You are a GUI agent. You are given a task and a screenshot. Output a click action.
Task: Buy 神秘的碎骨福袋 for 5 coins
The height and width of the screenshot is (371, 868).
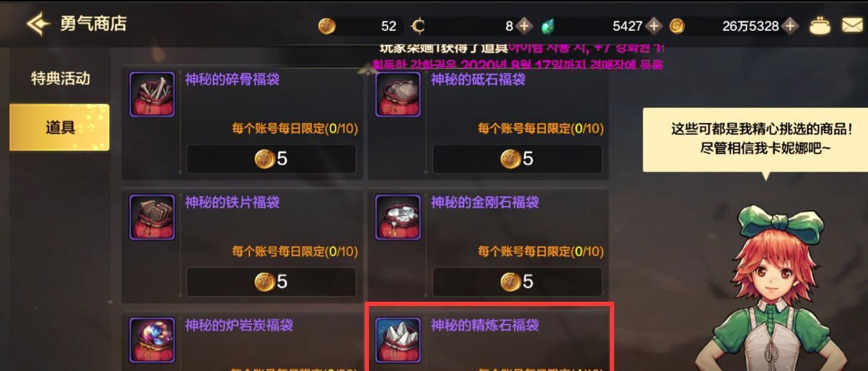click(x=271, y=159)
